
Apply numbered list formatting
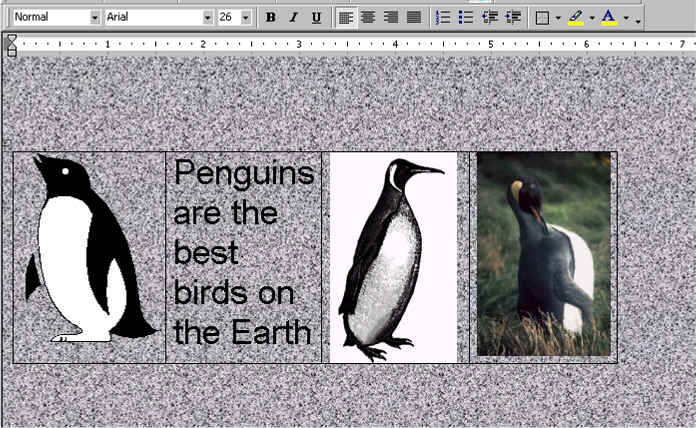(443, 18)
